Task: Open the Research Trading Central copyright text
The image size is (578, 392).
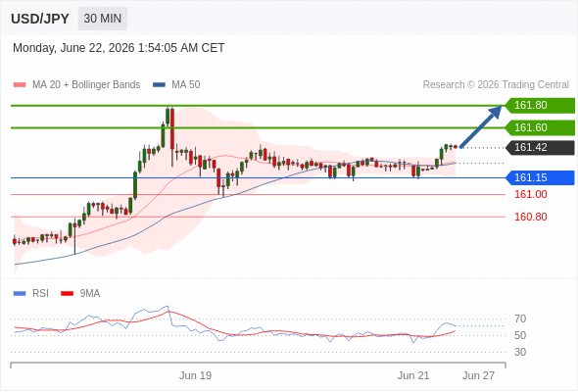Action: 496,85
